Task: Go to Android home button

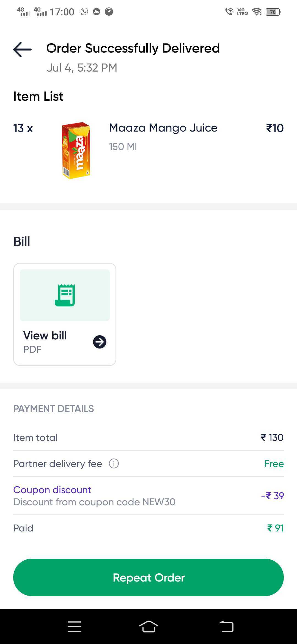Action: (148, 627)
